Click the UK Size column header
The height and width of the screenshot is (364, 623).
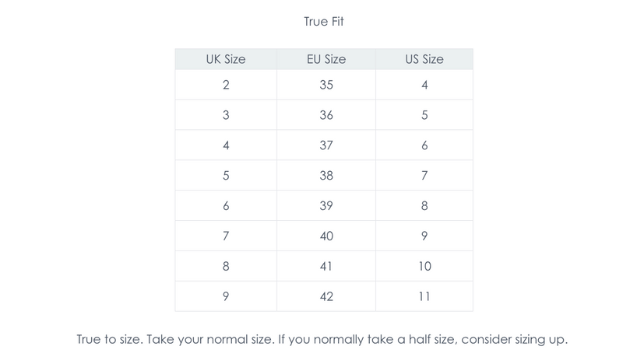click(225, 59)
